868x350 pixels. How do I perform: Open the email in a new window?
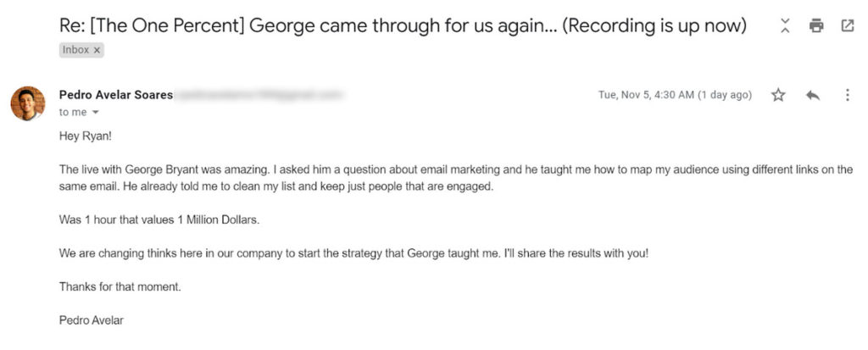click(x=847, y=25)
